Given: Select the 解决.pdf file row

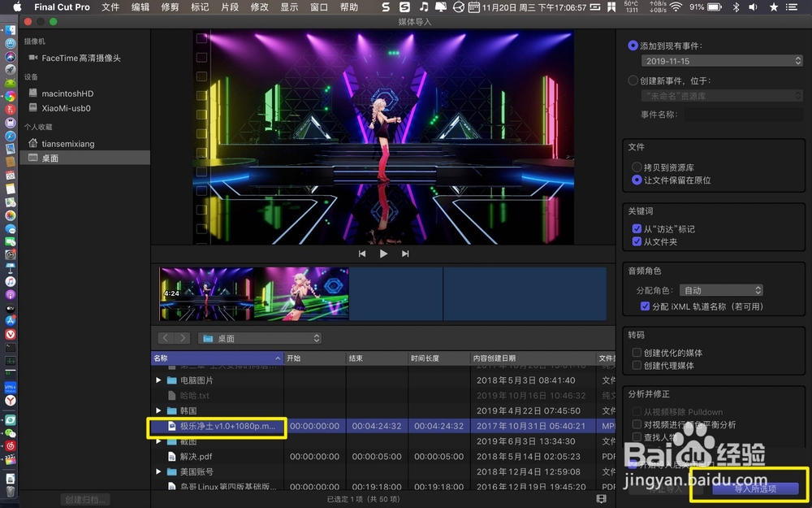Looking at the screenshot, I should point(383,457).
